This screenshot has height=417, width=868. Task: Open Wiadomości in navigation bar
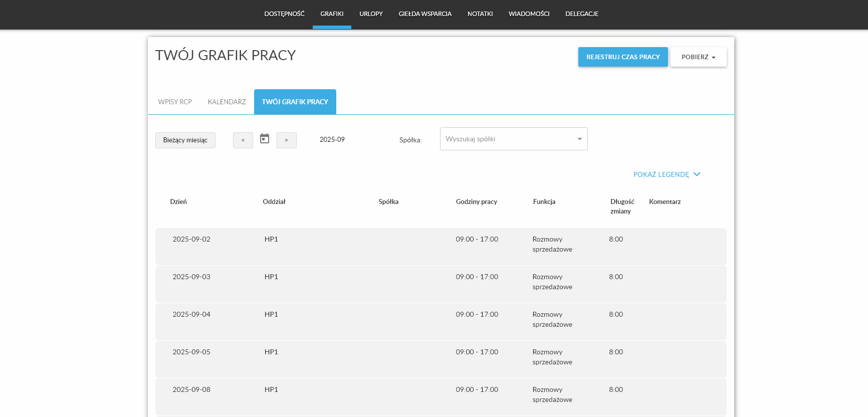point(529,14)
